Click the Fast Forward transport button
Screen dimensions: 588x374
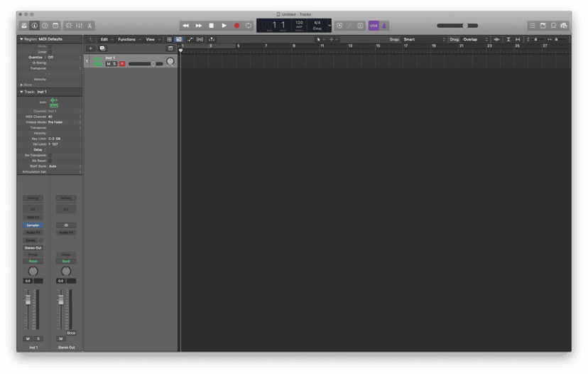198,26
